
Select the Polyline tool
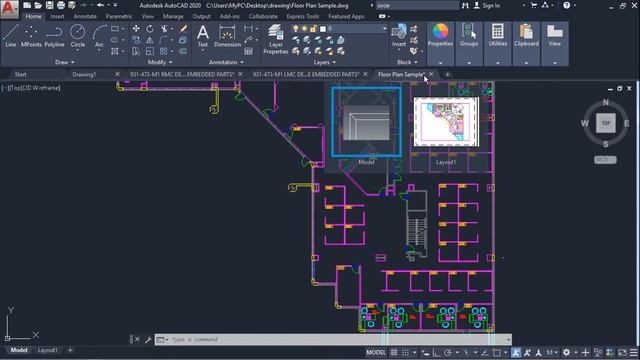pyautogui.click(x=54, y=36)
